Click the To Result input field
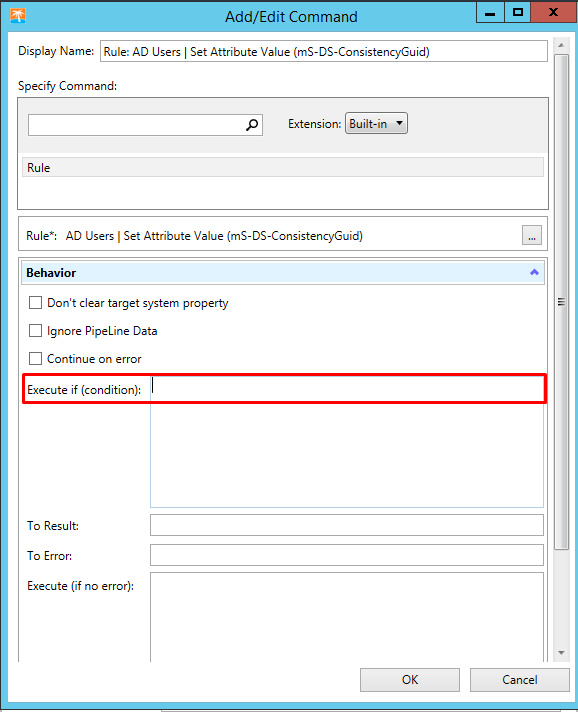The width and height of the screenshot is (578, 712). pos(347,525)
